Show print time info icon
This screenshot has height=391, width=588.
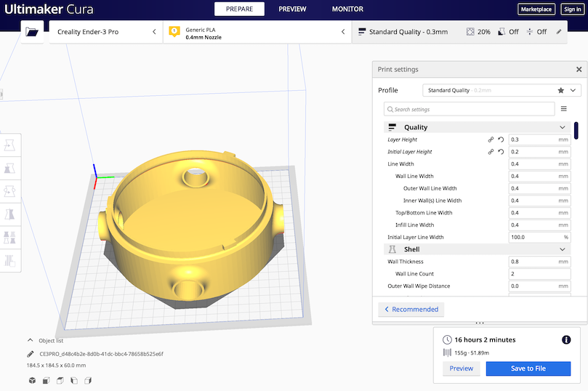[x=566, y=339]
